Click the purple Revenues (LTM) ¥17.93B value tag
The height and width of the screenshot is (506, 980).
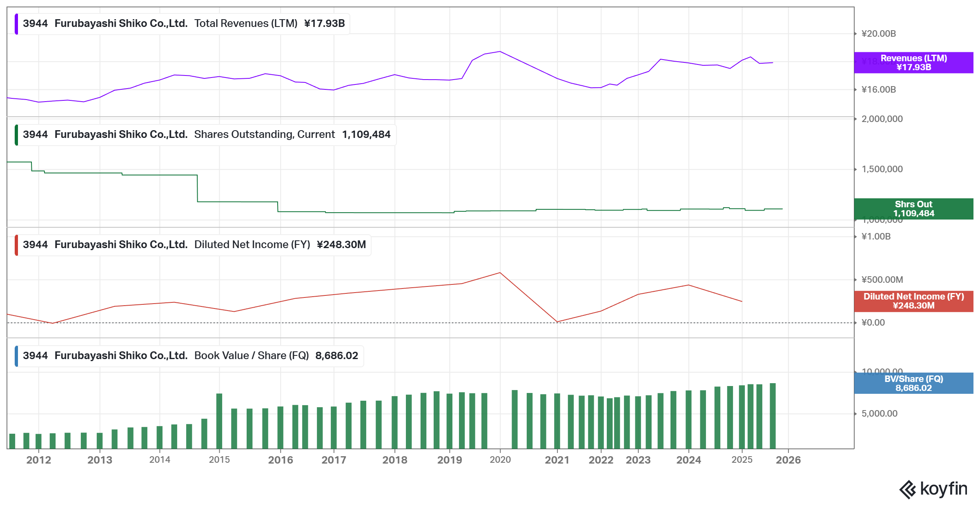[x=913, y=62]
